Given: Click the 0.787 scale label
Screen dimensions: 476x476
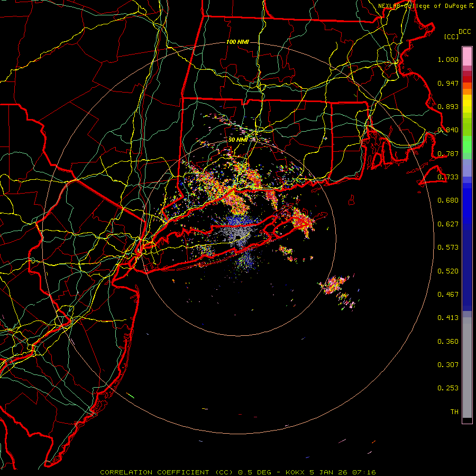Looking at the screenshot, I should coord(448,153).
